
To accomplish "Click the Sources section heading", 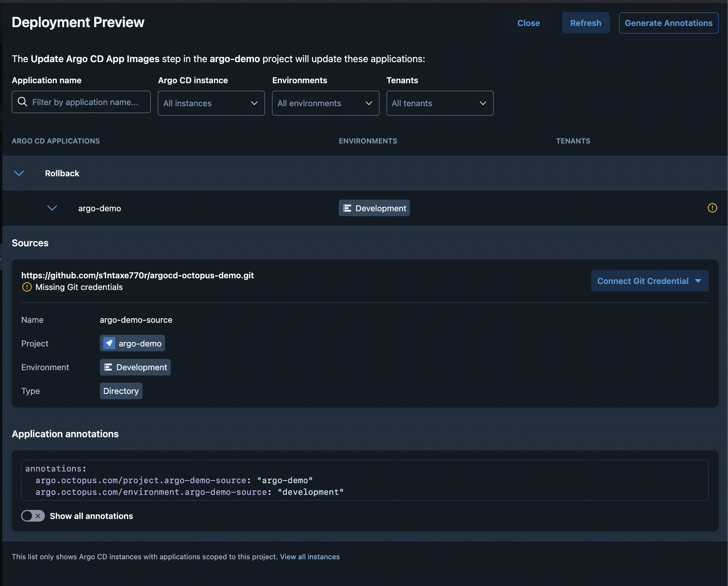I will tap(30, 243).
